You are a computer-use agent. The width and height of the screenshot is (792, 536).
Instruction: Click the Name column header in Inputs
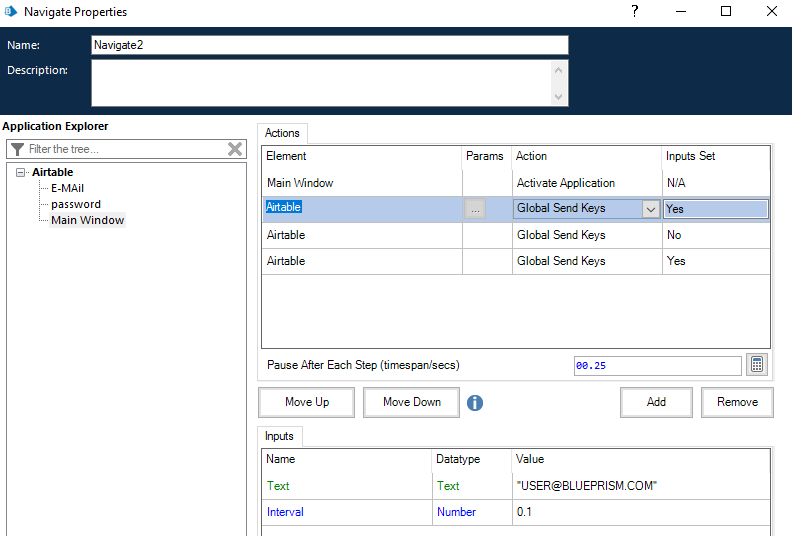346,459
